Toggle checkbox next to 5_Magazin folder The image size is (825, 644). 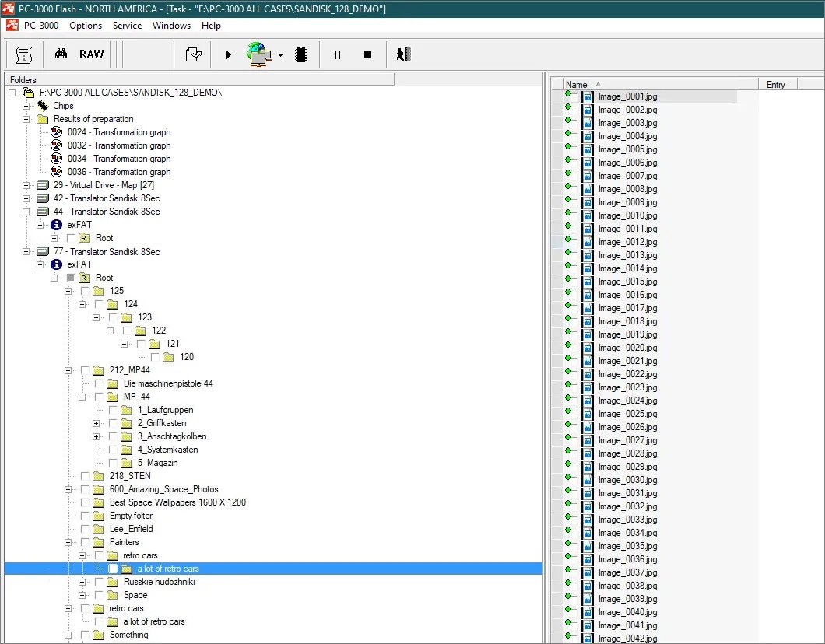point(113,463)
